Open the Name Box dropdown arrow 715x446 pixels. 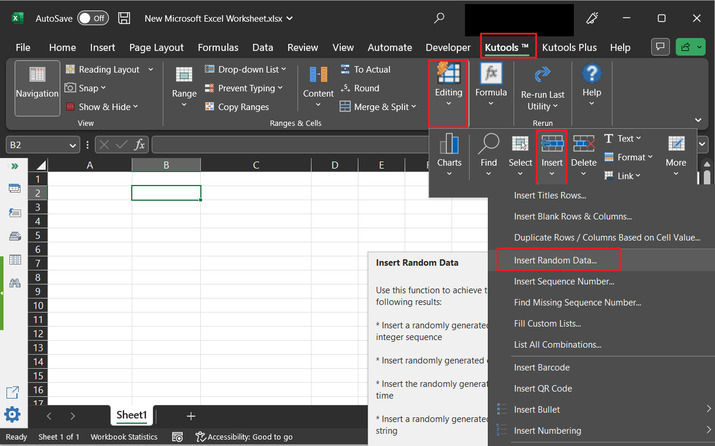pyautogui.click(x=73, y=145)
